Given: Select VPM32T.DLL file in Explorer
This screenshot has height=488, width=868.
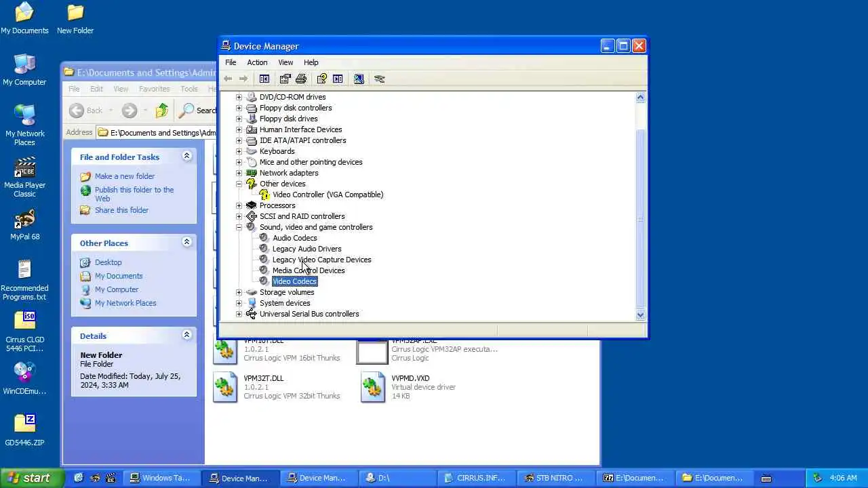Looking at the screenshot, I should pos(277,387).
